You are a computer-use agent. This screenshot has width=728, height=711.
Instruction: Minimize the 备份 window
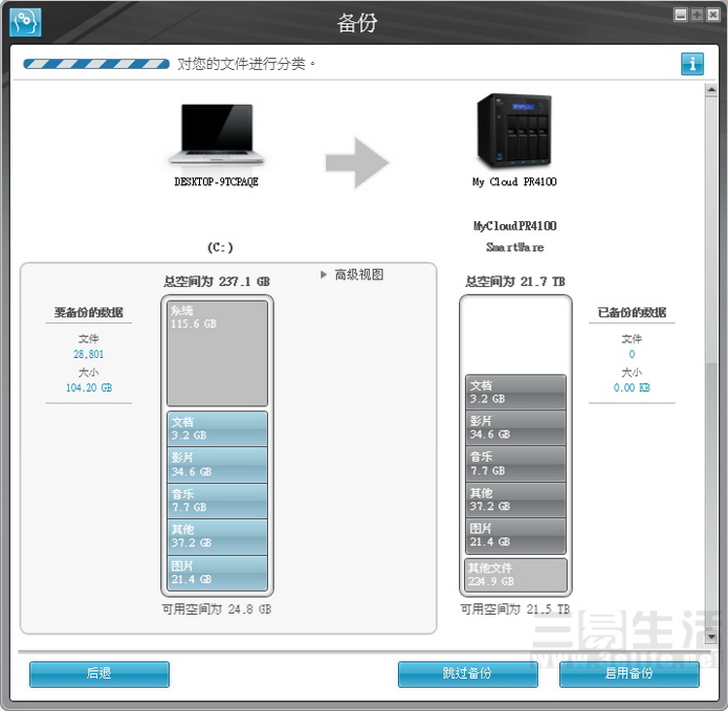[680, 15]
